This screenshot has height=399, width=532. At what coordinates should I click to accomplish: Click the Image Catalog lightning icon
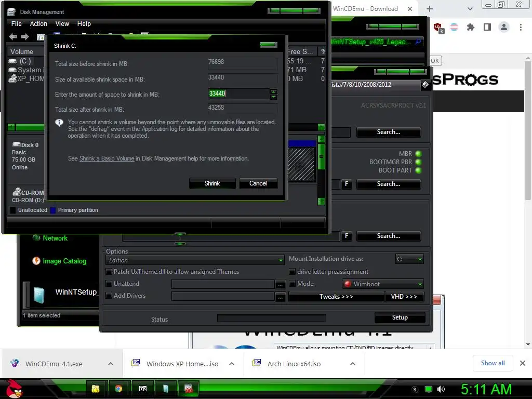[36, 261]
